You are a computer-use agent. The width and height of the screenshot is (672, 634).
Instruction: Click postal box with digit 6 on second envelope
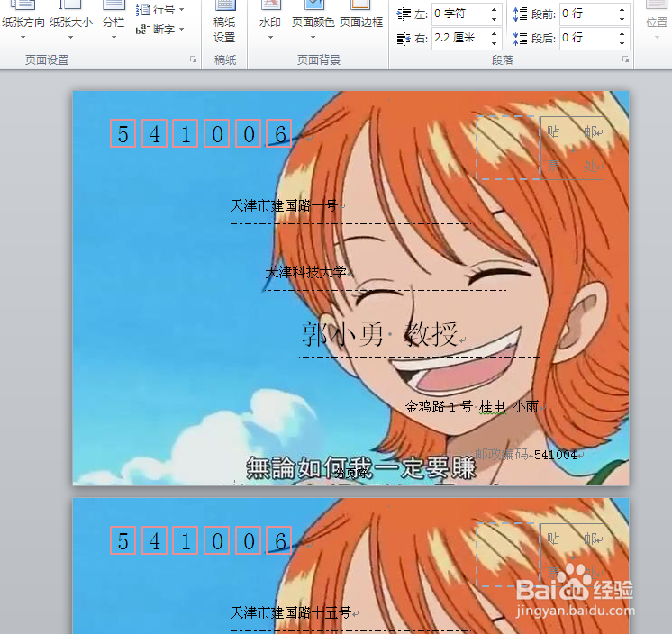[x=279, y=540]
